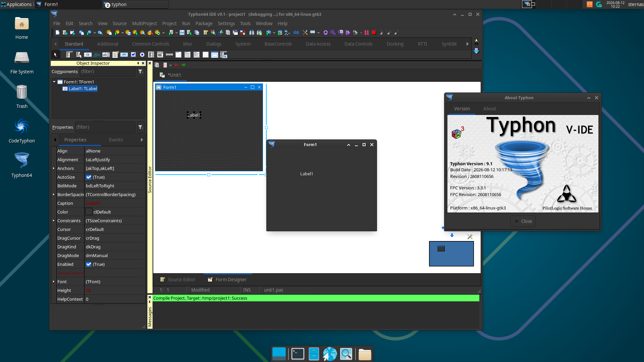
Task: Open the terminal from the dock
Action: point(298,354)
